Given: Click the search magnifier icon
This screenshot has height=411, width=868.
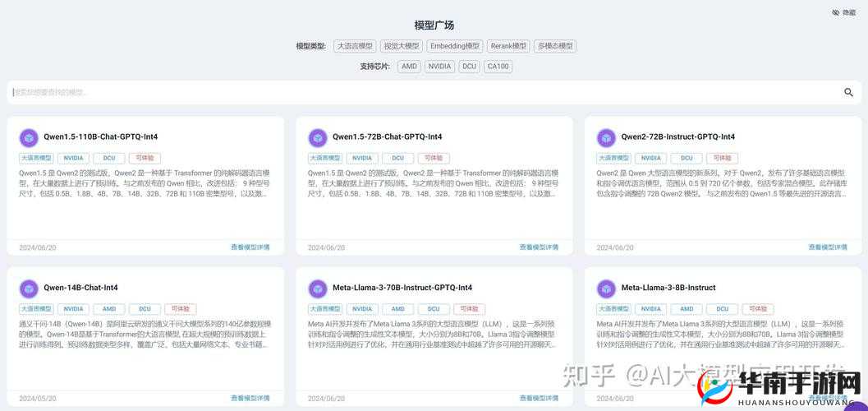Looking at the screenshot, I should tap(848, 93).
